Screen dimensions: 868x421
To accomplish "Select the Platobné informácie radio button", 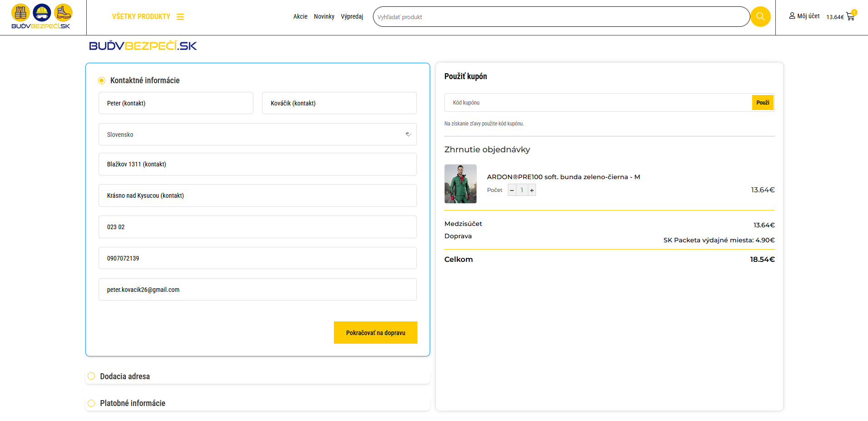I will [91, 403].
